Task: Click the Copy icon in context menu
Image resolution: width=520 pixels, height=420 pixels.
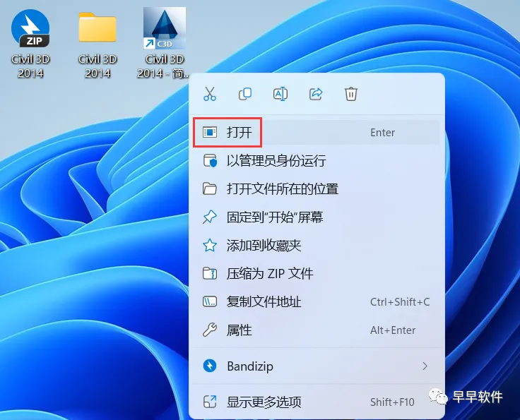Action: click(245, 94)
